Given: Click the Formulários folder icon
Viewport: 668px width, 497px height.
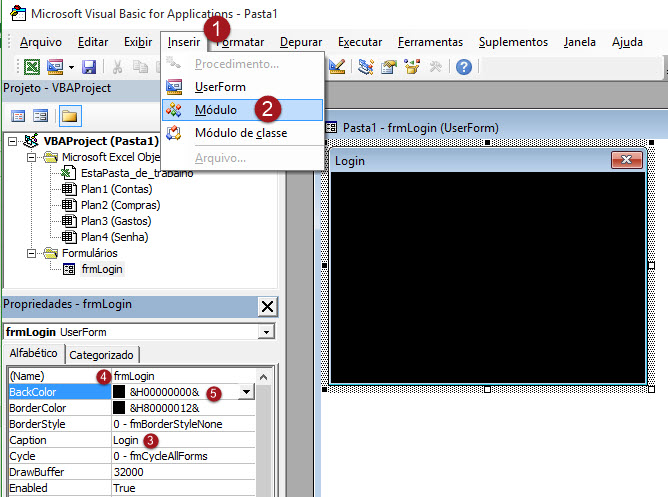Looking at the screenshot, I should coord(51,253).
